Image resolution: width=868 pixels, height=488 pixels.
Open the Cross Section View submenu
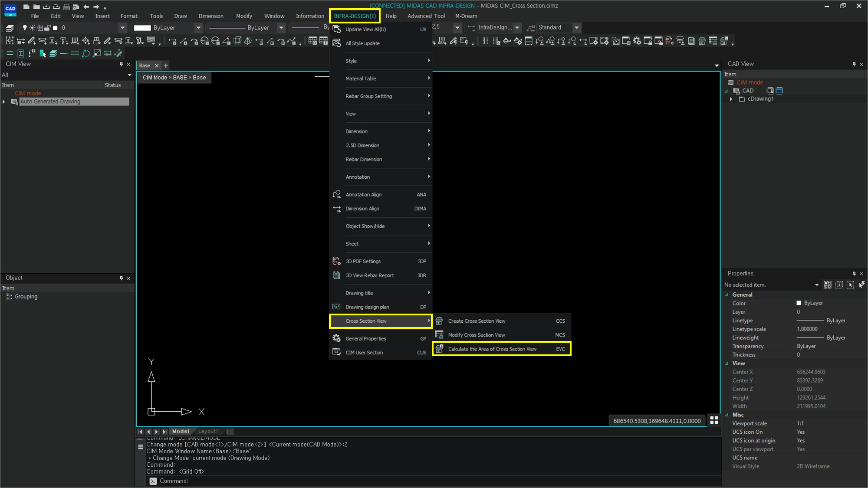pyautogui.click(x=381, y=321)
